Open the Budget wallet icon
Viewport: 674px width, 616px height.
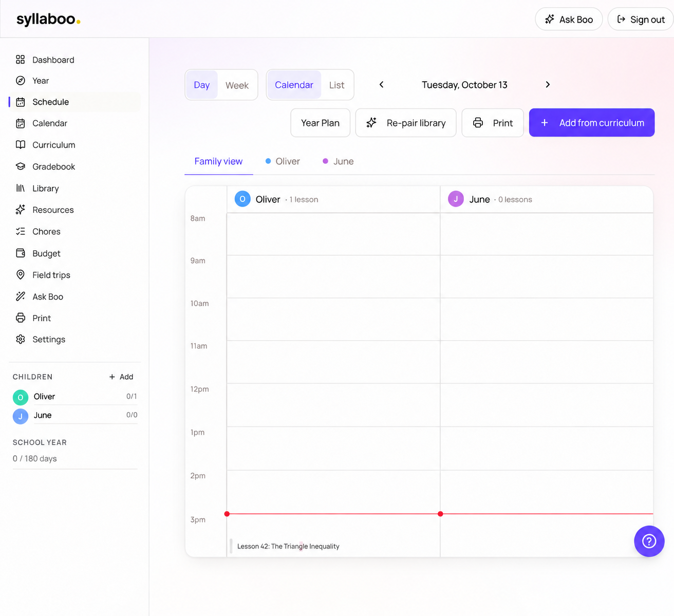[x=21, y=253]
